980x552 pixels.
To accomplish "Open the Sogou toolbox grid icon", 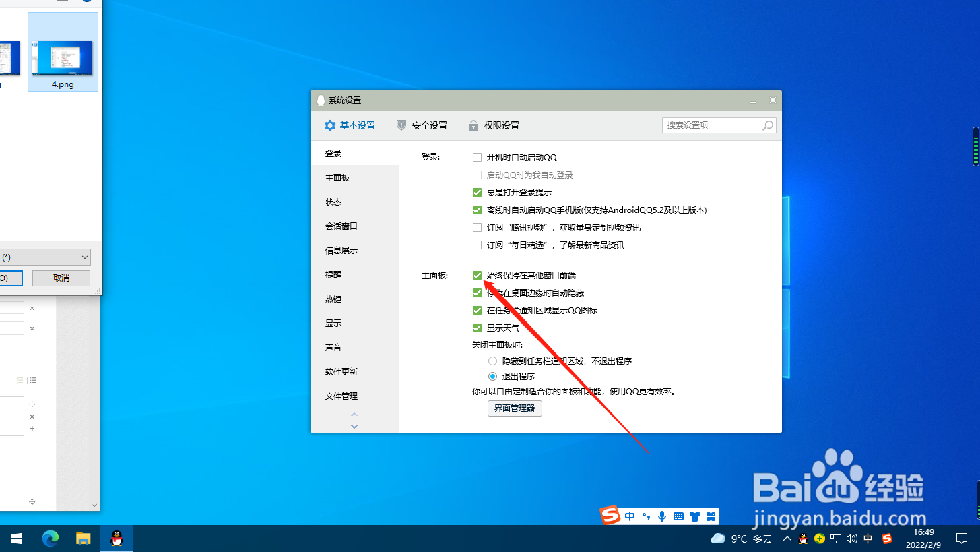I will pos(710,516).
